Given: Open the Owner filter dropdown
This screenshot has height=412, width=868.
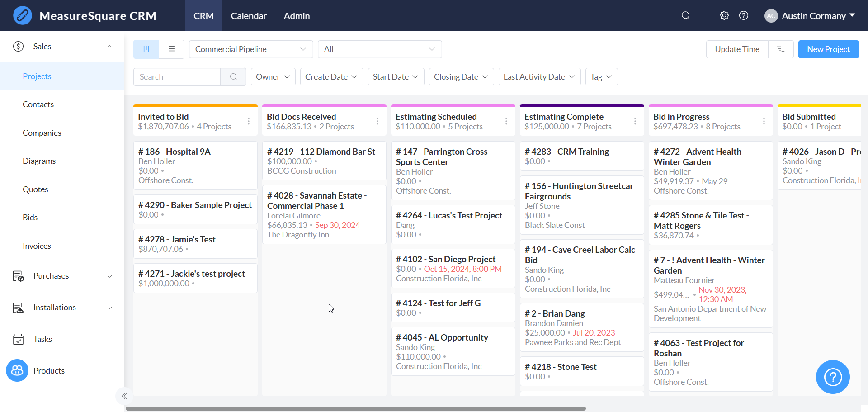Looking at the screenshot, I should tap(273, 77).
